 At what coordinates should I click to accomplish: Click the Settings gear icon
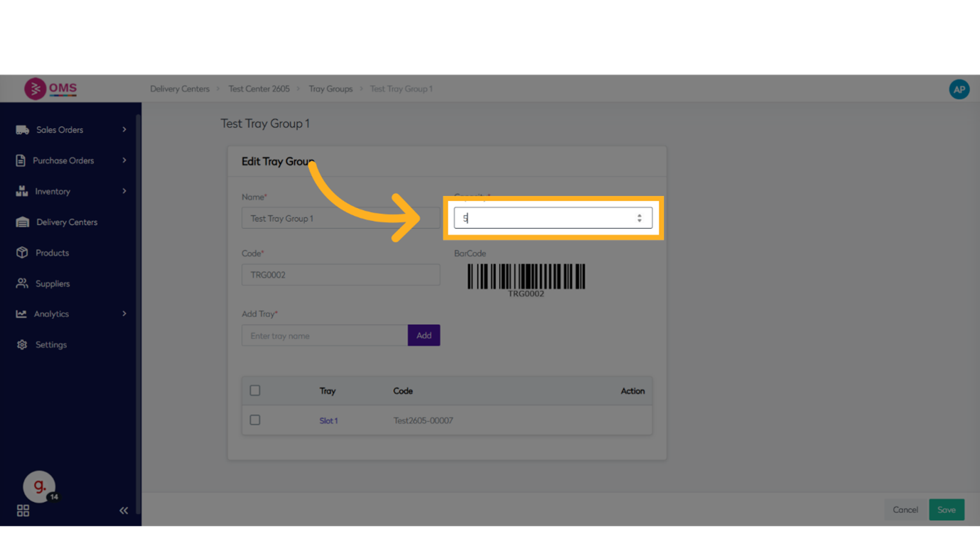click(22, 344)
